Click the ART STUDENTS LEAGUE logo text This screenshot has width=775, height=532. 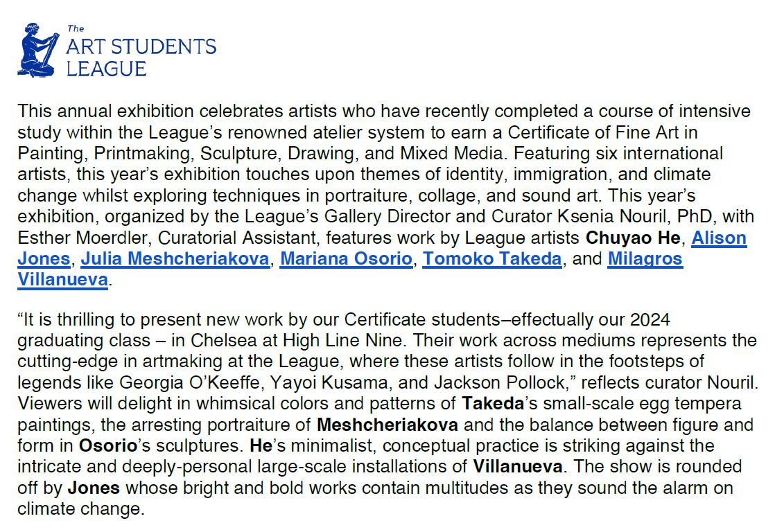pyautogui.click(x=141, y=53)
